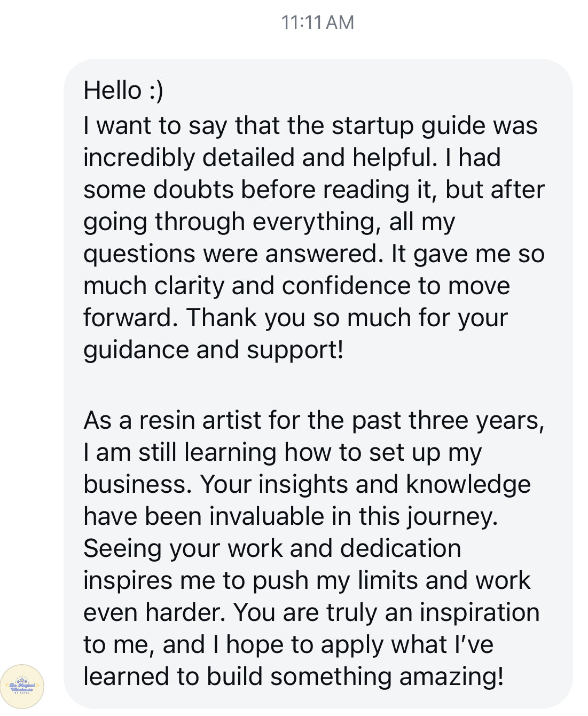Click the words "guidance and support!"
588x716 pixels.
213,350
